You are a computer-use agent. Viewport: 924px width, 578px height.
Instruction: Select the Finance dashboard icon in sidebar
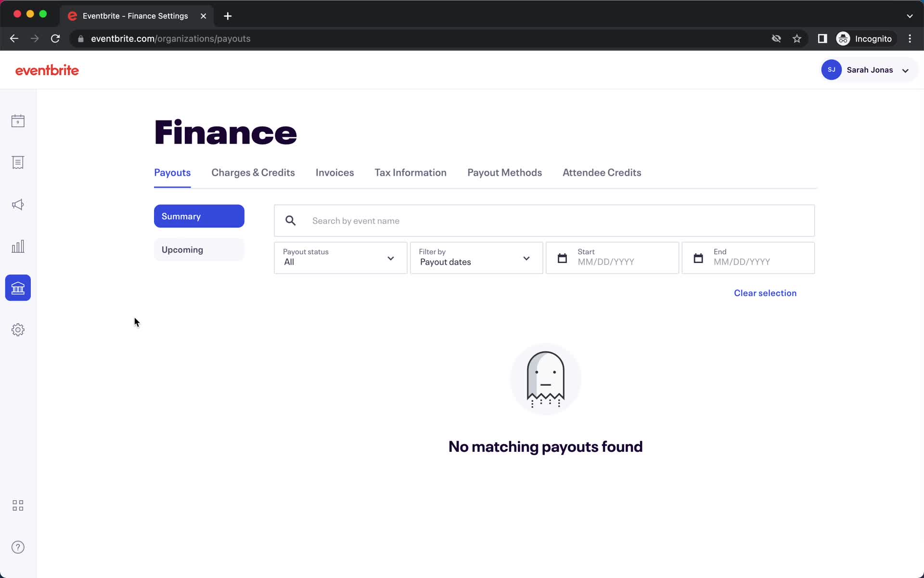18,288
